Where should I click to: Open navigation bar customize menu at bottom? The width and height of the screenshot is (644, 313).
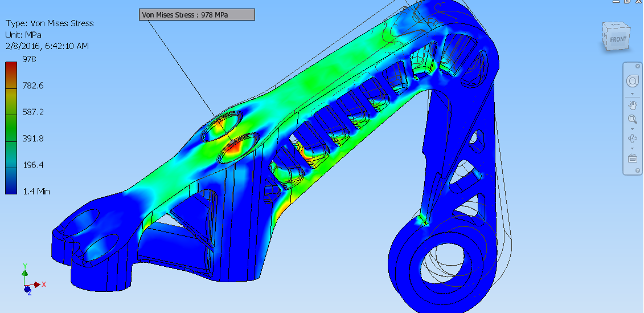point(638,170)
